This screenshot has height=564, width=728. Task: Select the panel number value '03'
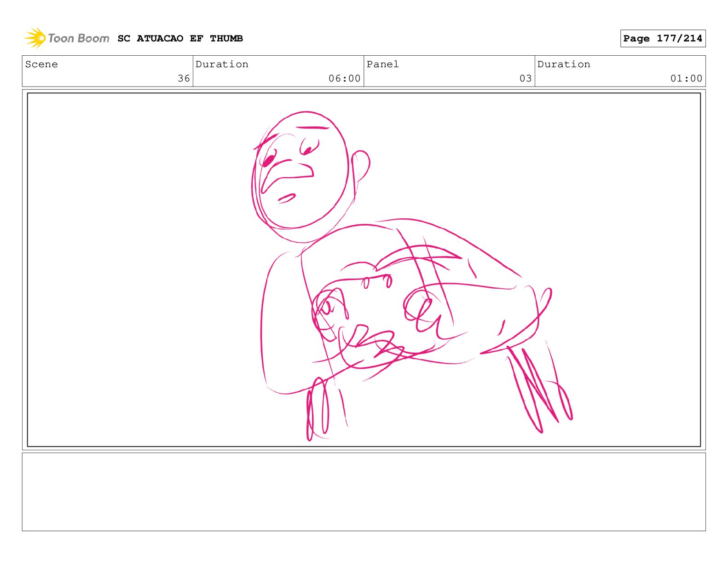526,78
